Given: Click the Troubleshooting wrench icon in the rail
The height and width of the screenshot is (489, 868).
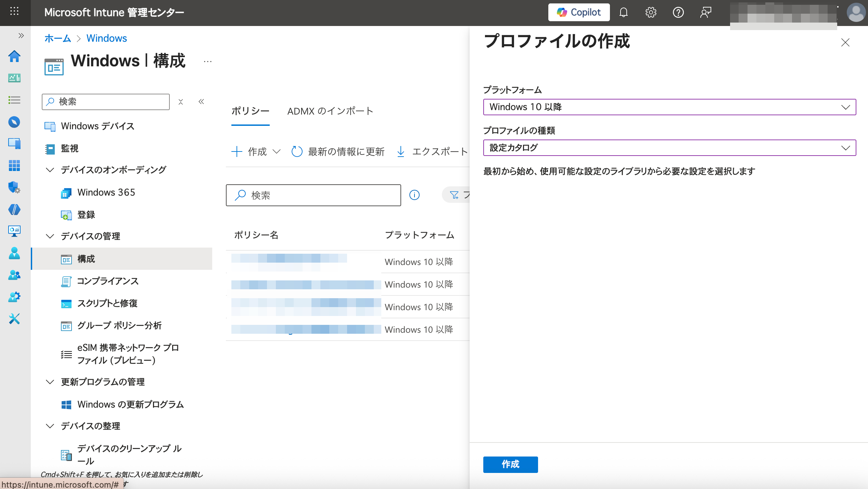Looking at the screenshot, I should pos(14,319).
